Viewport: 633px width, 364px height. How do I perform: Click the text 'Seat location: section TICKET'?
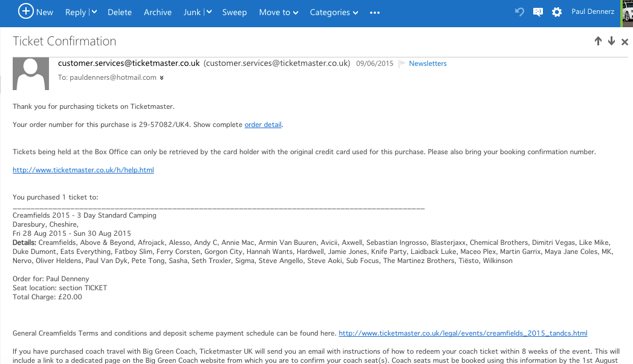[x=60, y=288]
